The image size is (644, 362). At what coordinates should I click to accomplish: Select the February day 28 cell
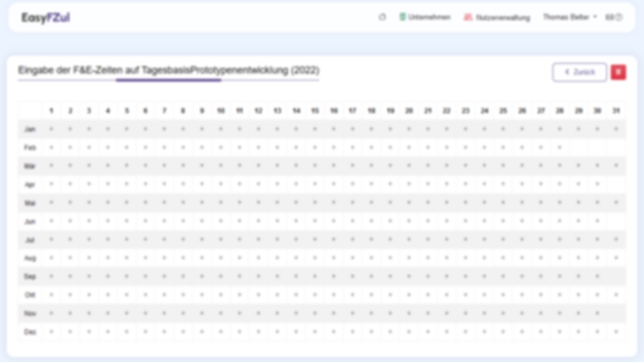tap(560, 147)
